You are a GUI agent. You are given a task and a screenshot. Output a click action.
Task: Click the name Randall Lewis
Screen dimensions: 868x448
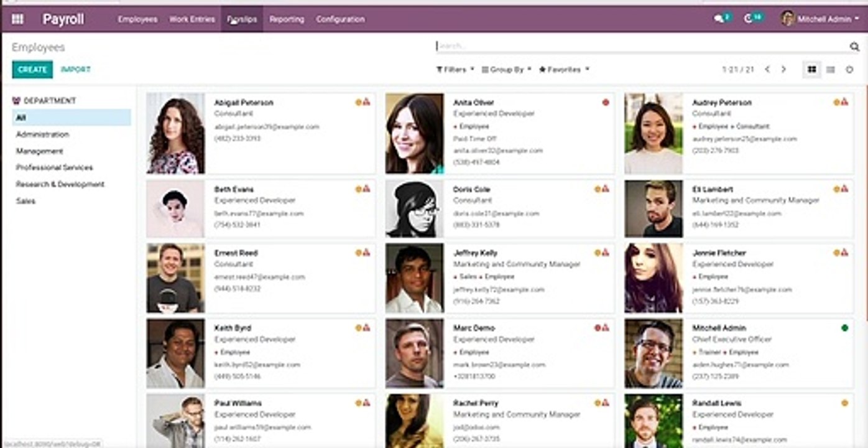[716, 403]
